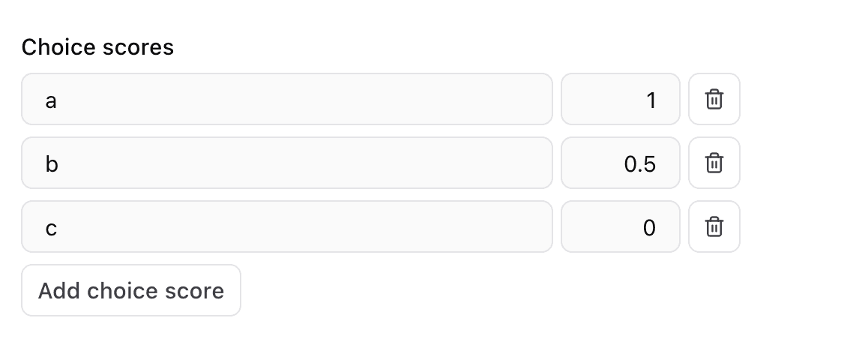Click the score field showing 1
This screenshot has width=868, height=348.
pyautogui.click(x=620, y=99)
